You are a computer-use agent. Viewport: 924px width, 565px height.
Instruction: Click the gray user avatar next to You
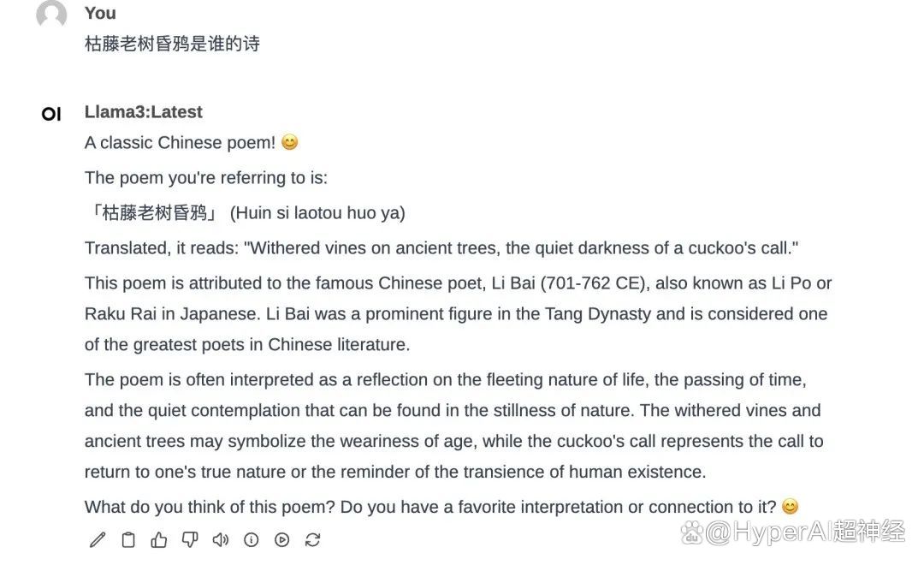coord(51,14)
